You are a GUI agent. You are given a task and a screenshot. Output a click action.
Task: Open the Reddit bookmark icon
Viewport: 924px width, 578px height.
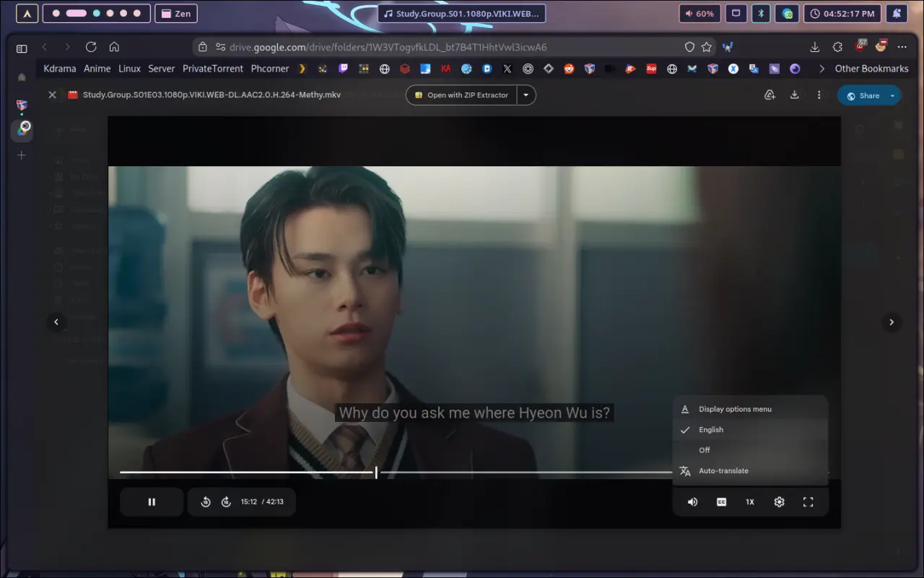tap(569, 69)
